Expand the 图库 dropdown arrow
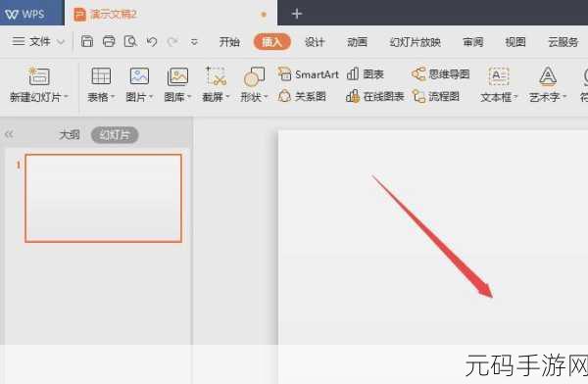Screen dimensions: 588x384 click(x=189, y=97)
